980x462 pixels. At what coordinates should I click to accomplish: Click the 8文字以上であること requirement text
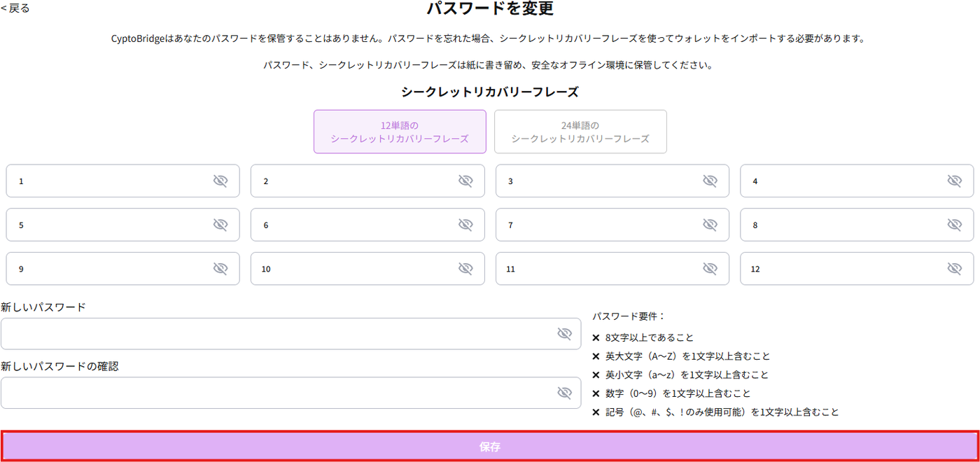click(650, 337)
